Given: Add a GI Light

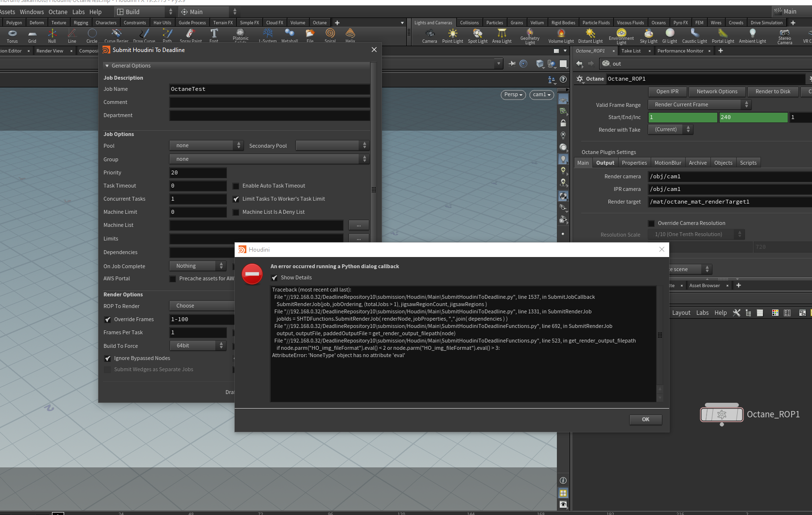Looking at the screenshot, I should tap(670, 36).
